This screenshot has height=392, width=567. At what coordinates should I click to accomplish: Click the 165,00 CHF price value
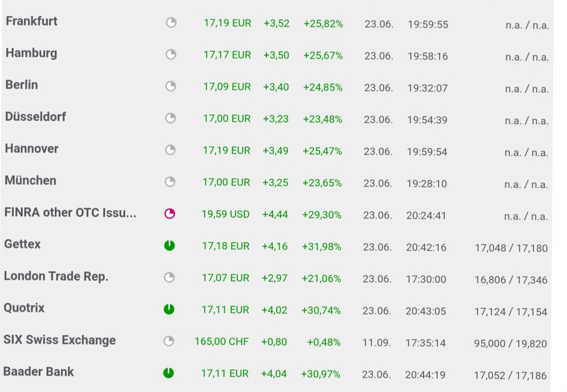(x=221, y=341)
